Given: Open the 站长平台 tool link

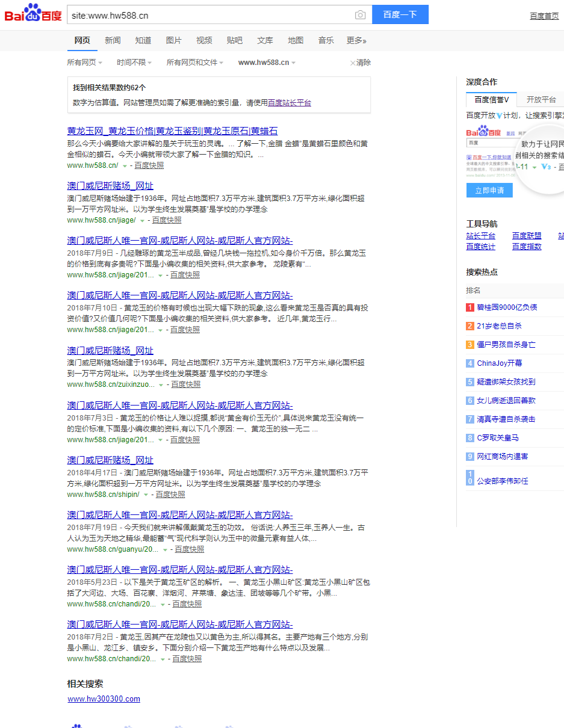Looking at the screenshot, I should (481, 236).
